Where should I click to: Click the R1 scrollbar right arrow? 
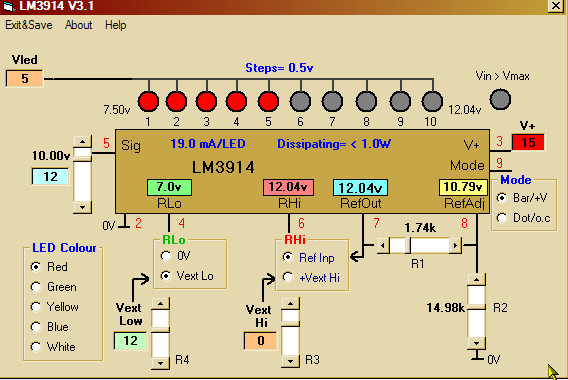(x=455, y=246)
